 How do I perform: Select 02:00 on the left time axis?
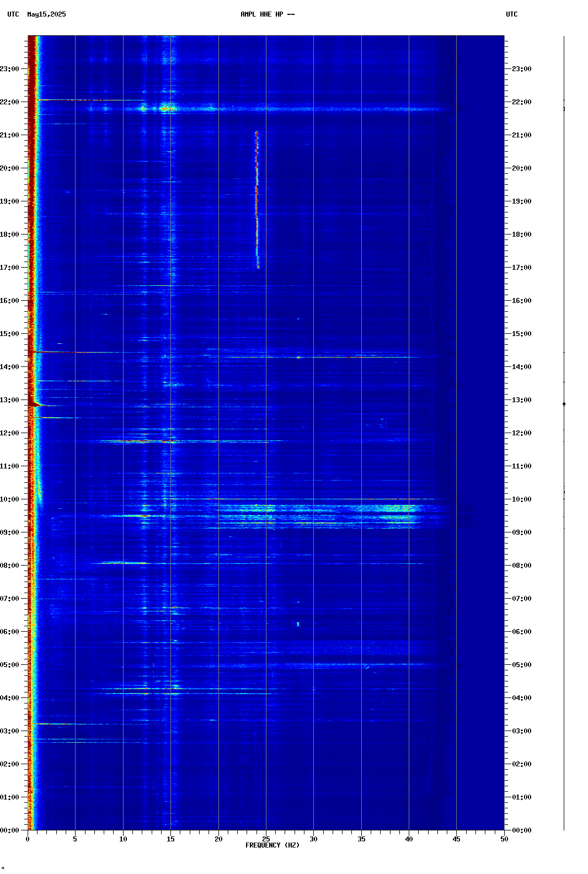[9, 764]
